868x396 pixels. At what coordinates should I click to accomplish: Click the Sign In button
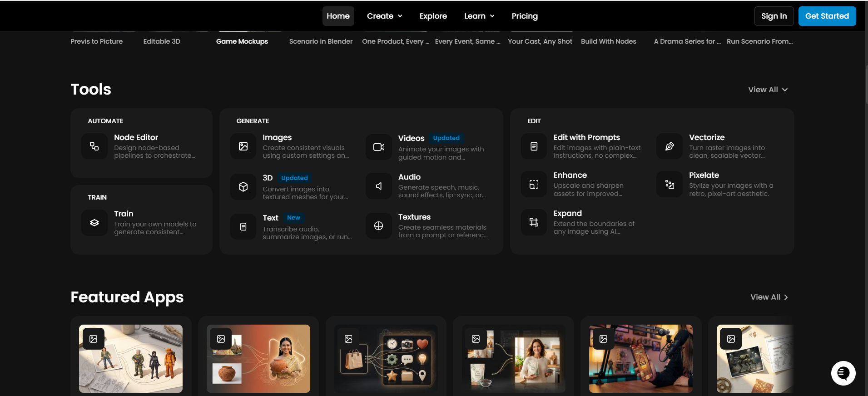pyautogui.click(x=774, y=16)
